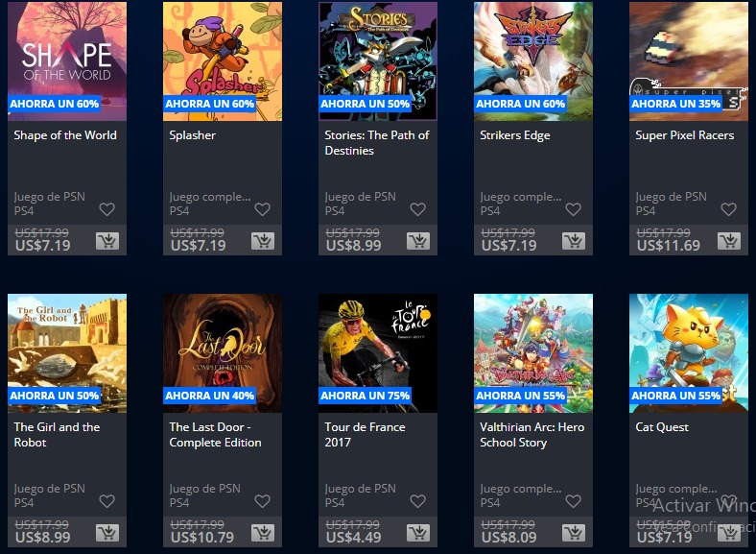Toggle wishlist heart for Shape of the World
This screenshot has height=554, width=756.
click(107, 209)
